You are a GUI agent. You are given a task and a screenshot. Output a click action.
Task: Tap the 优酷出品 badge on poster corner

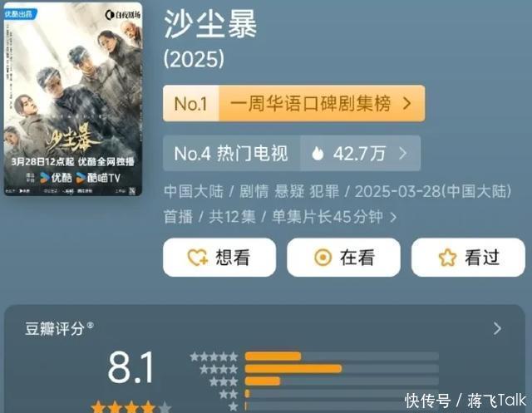coord(19,13)
